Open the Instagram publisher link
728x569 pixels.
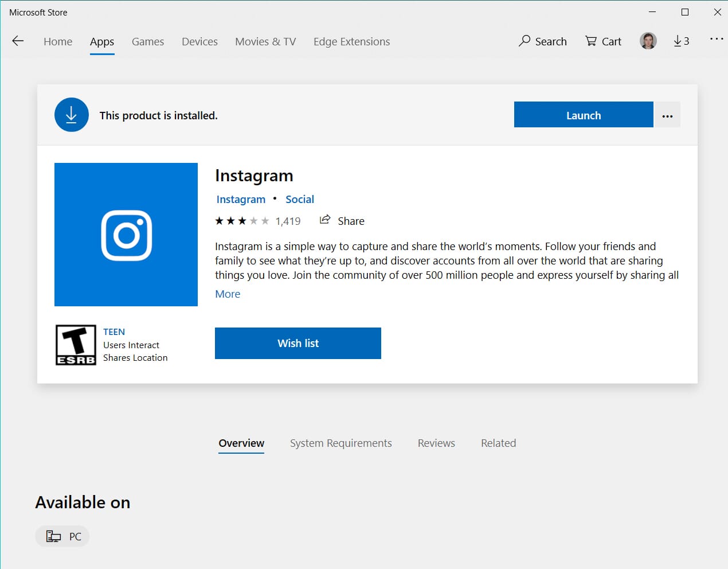point(241,199)
